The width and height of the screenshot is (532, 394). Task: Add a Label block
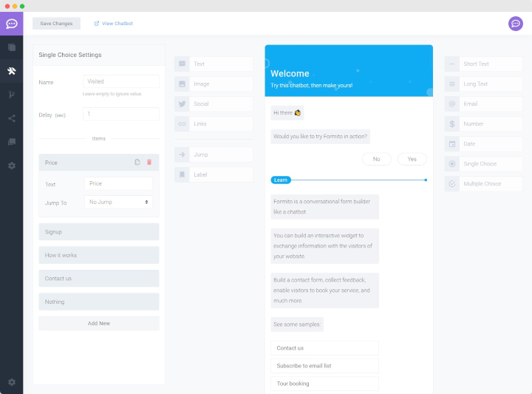[x=214, y=174]
